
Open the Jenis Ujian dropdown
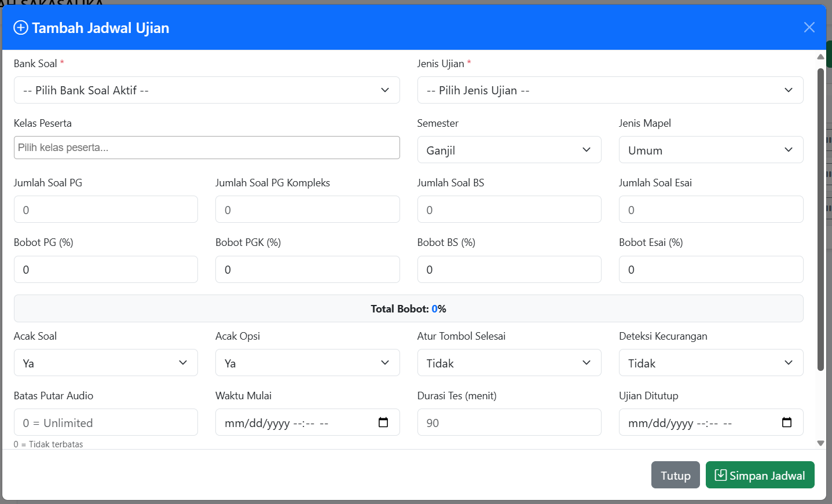click(x=610, y=90)
